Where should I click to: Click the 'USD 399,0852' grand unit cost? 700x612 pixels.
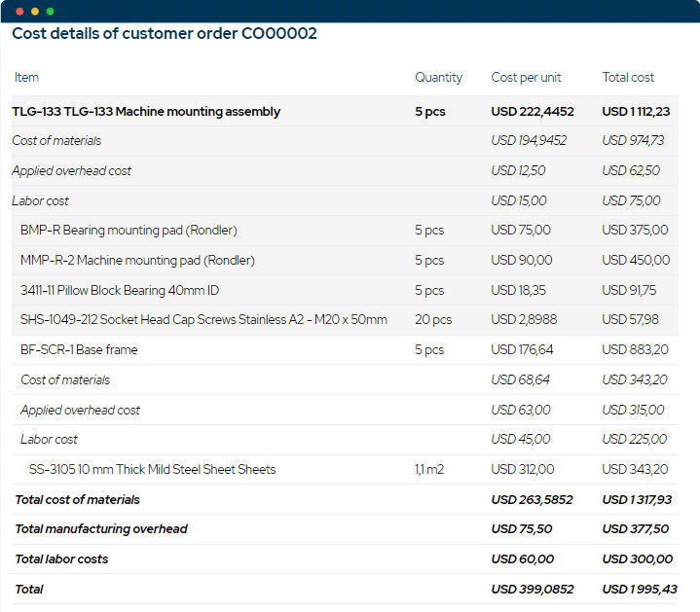pos(533,590)
